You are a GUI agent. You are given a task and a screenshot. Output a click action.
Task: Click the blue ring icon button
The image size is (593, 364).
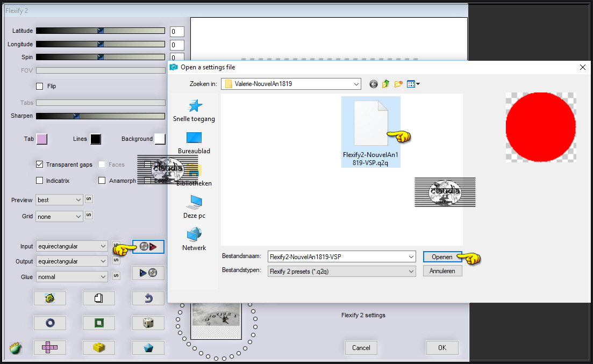pos(50,323)
